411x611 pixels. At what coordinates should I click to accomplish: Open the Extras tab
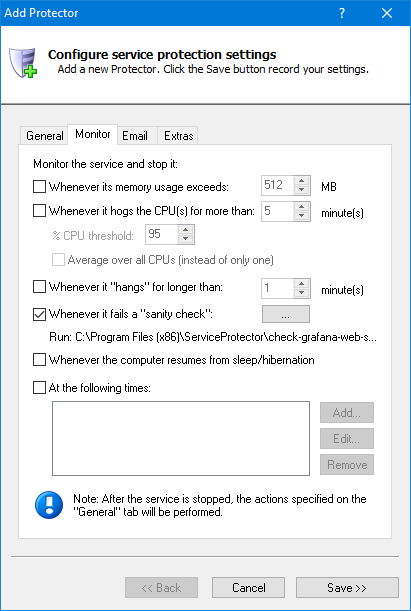point(178,136)
